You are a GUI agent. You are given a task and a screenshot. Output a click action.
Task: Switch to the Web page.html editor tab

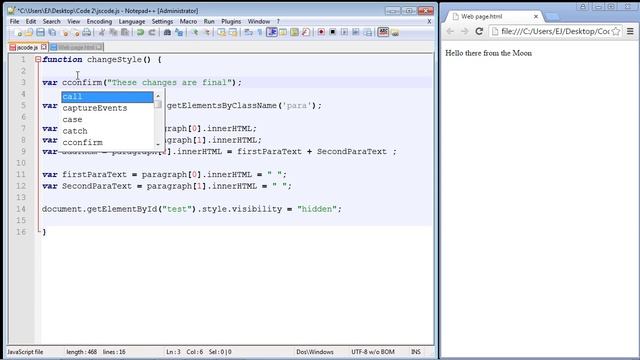pyautogui.click(x=76, y=47)
